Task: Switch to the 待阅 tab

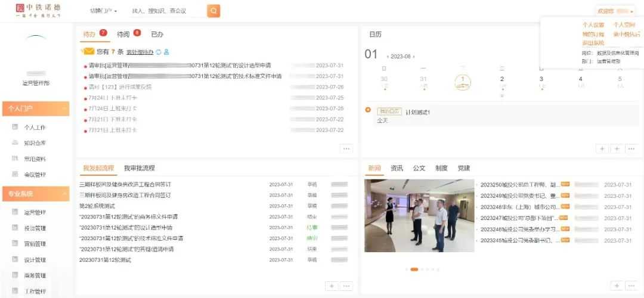Action: coord(123,34)
